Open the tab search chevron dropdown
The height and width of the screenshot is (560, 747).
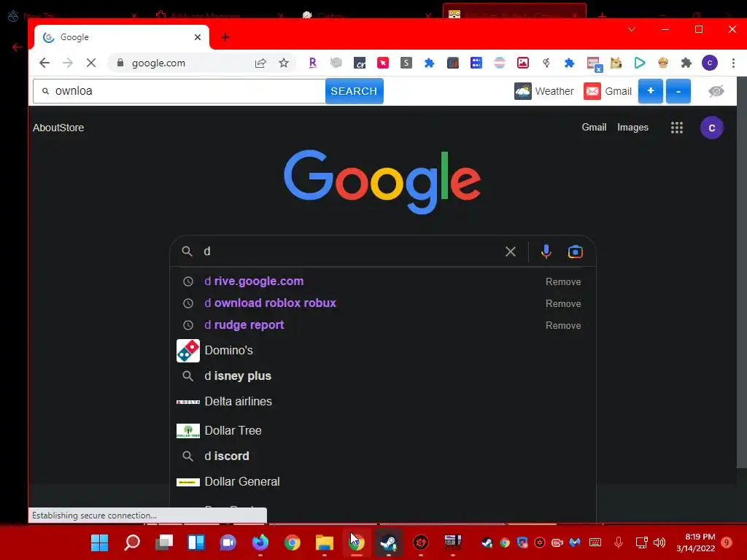pyautogui.click(x=631, y=29)
